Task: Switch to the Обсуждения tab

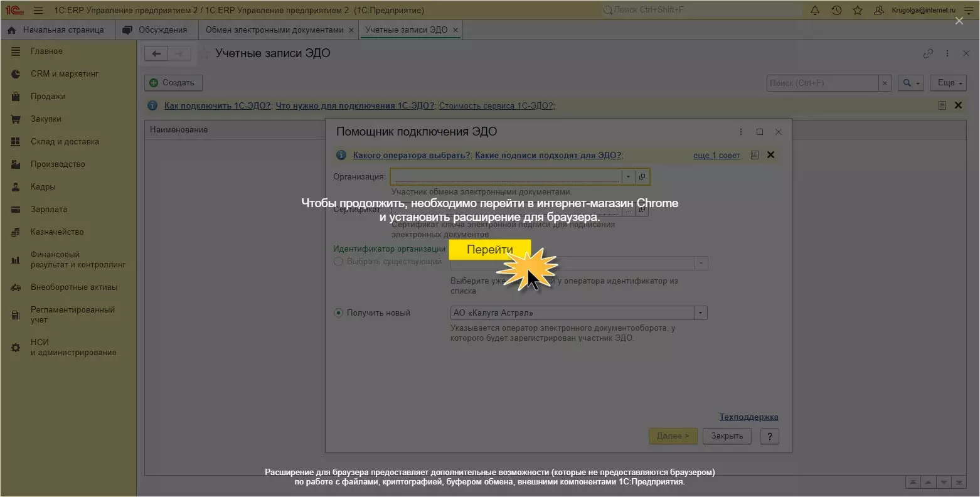Action: (156, 30)
